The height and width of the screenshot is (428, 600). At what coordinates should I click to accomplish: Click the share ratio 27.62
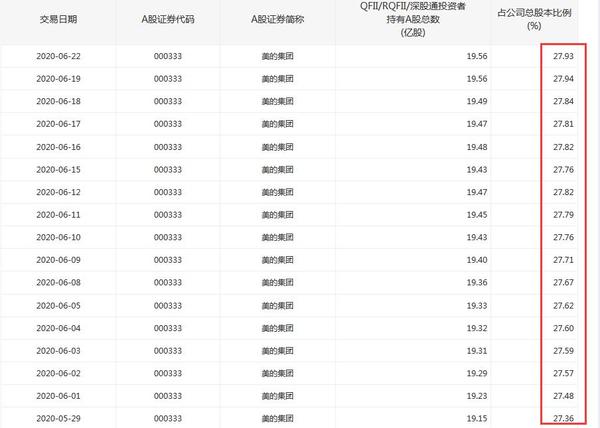[563, 305]
